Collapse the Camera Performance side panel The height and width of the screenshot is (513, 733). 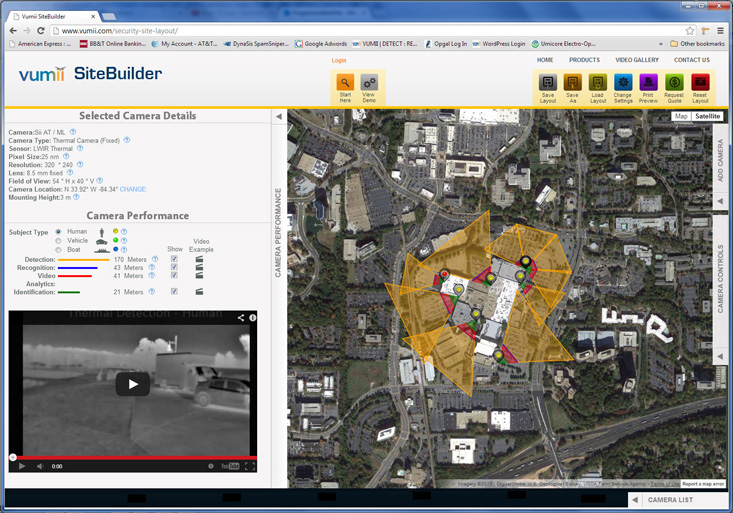[x=278, y=117]
